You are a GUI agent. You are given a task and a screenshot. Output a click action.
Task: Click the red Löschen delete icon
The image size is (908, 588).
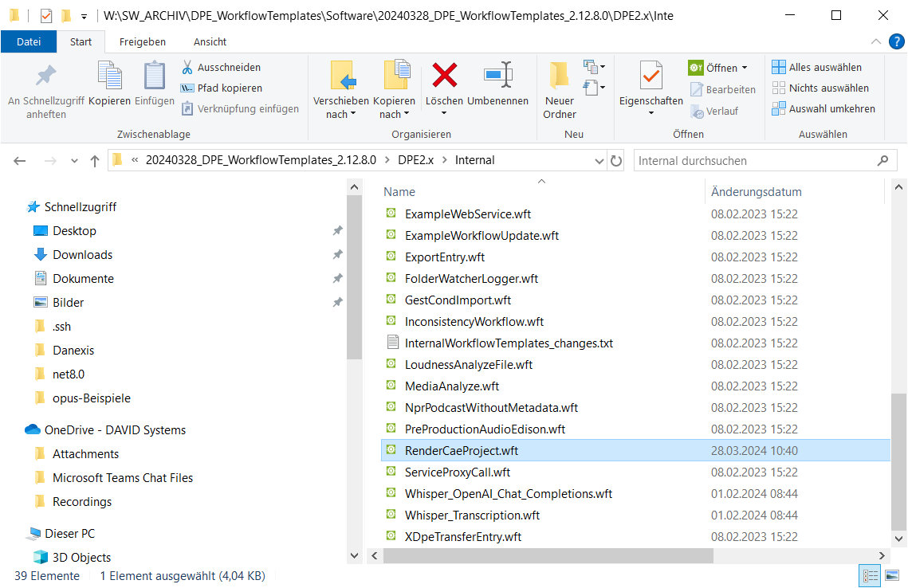(444, 76)
